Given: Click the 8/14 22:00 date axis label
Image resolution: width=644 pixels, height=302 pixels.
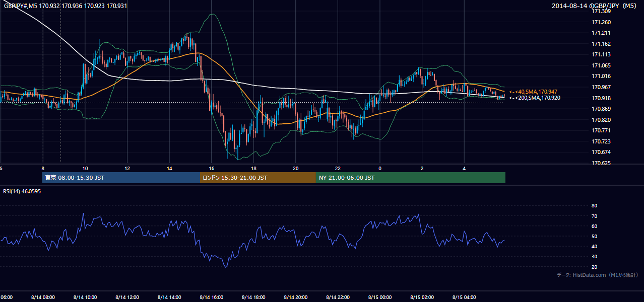Looking at the screenshot, I should (x=338, y=297).
